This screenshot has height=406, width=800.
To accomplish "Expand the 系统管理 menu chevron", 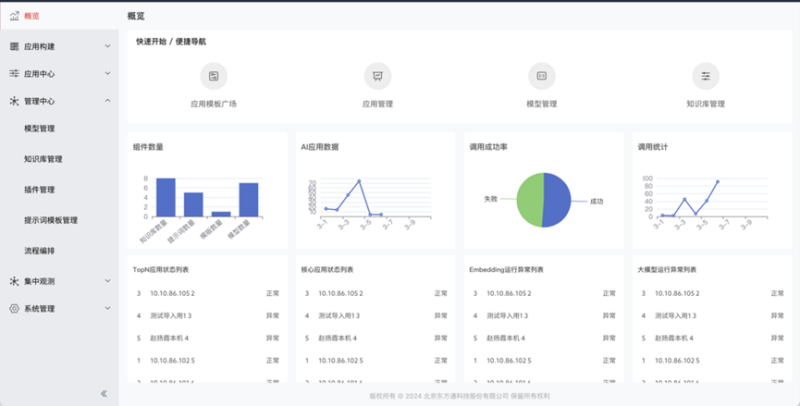I will click(x=107, y=309).
